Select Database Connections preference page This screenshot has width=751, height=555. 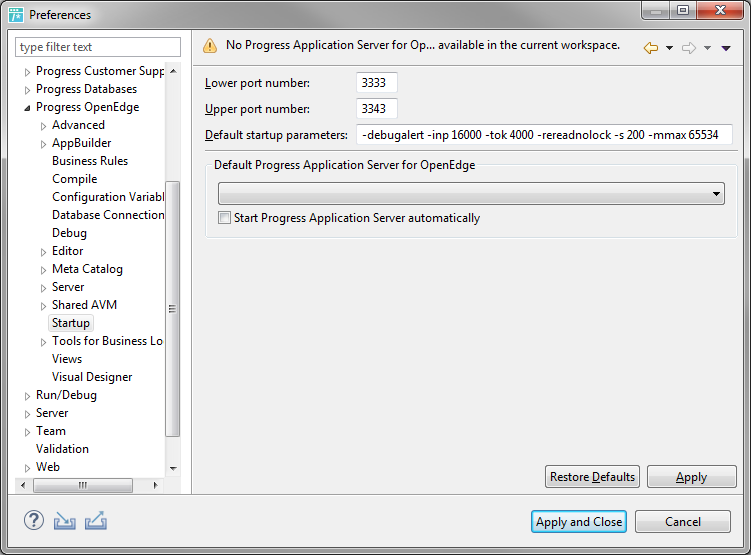(108, 215)
